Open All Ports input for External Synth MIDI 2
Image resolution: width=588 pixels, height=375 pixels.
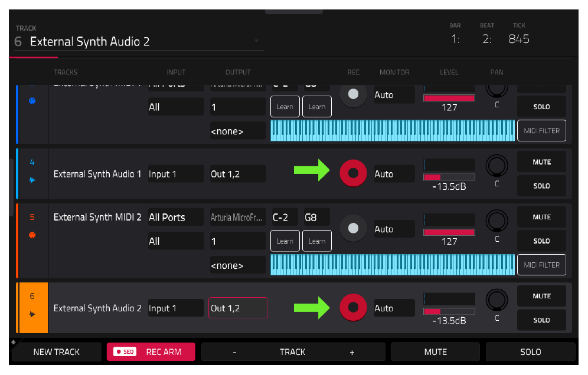pos(176,218)
